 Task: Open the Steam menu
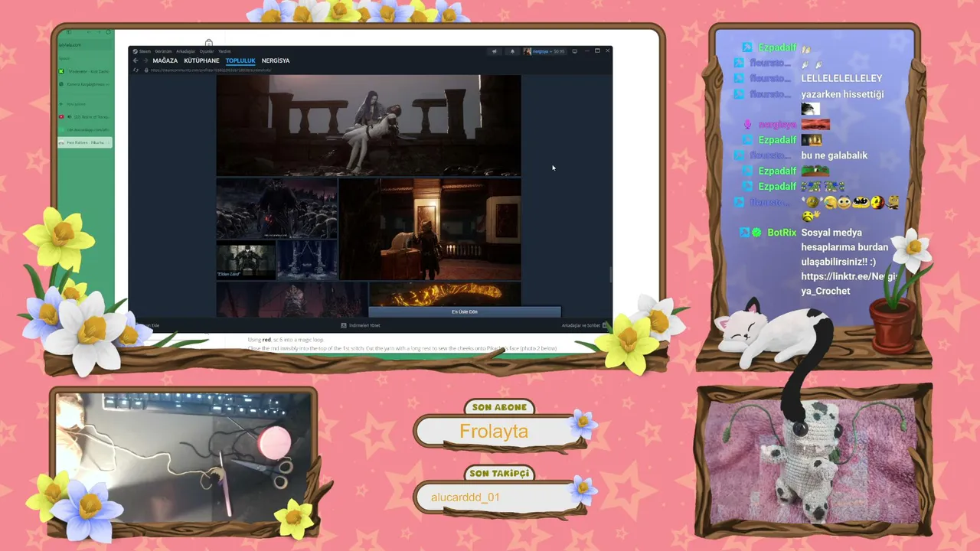tap(145, 51)
